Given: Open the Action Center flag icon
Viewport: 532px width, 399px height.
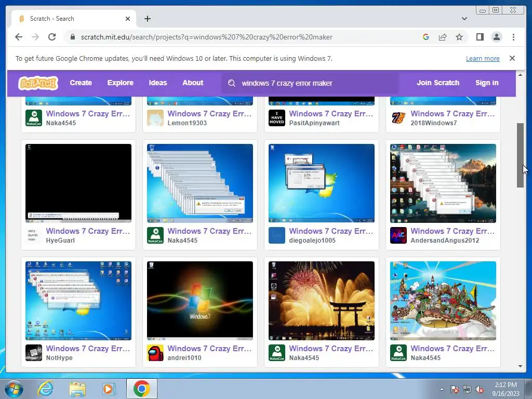Looking at the screenshot, I should [x=454, y=390].
